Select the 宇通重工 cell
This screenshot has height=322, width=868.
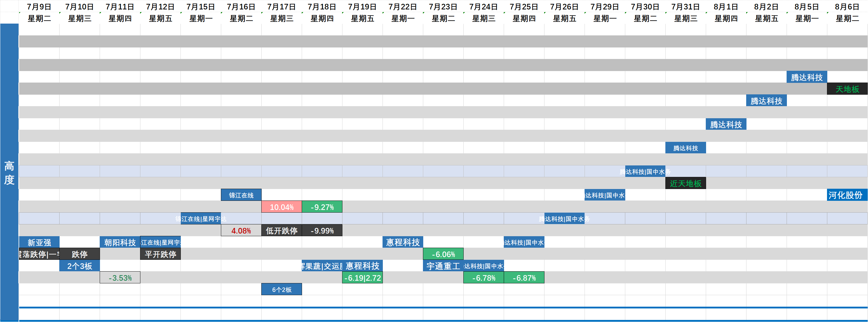coord(443,266)
